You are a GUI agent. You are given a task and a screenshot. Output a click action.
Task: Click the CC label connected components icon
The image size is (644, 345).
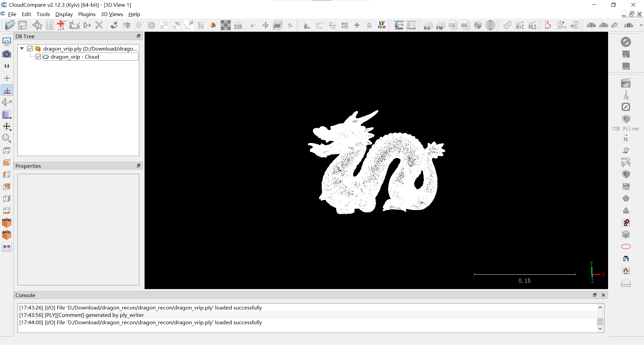[201, 25]
